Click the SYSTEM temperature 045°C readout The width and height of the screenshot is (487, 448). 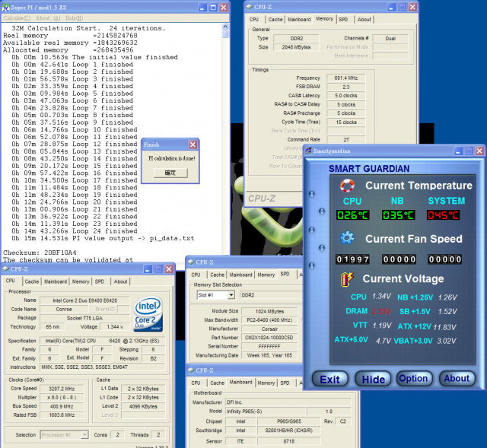pos(443,214)
